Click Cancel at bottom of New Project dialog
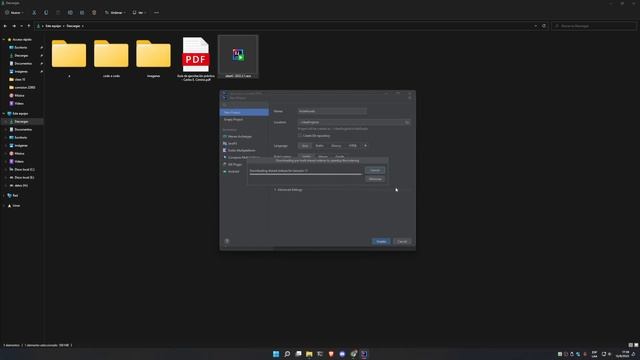The width and height of the screenshot is (640, 360). pyautogui.click(x=402, y=241)
